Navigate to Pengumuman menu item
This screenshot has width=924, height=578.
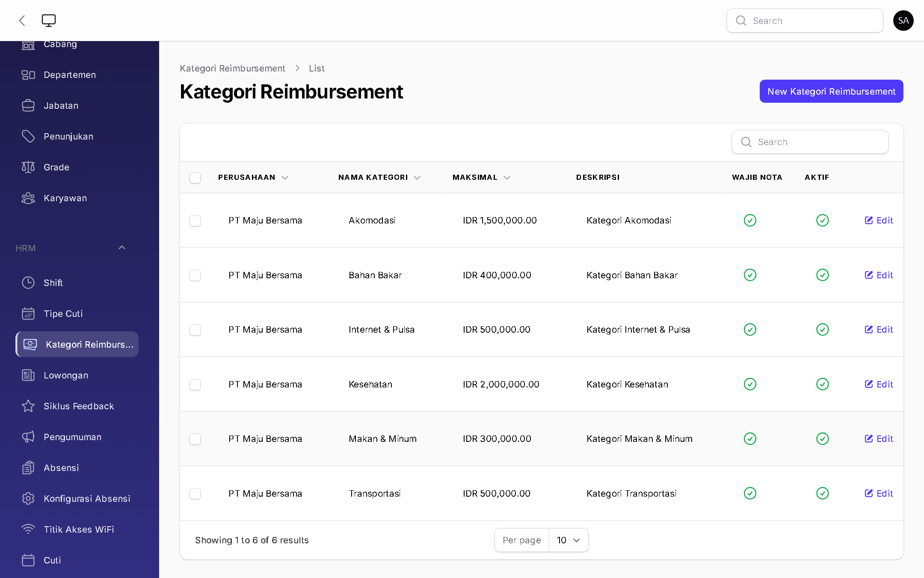coord(77,437)
